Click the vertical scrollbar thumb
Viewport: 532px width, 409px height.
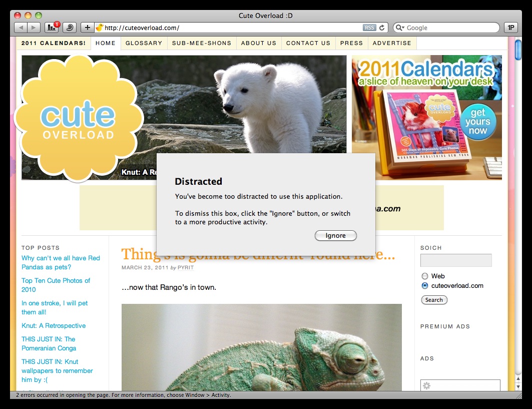click(x=518, y=50)
